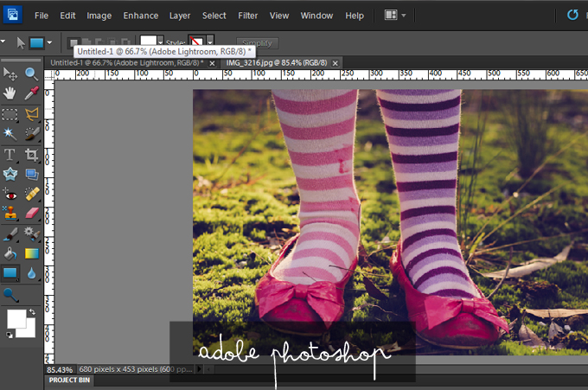Select the Horizontal Type tool
The width and height of the screenshot is (588, 390).
tap(10, 155)
